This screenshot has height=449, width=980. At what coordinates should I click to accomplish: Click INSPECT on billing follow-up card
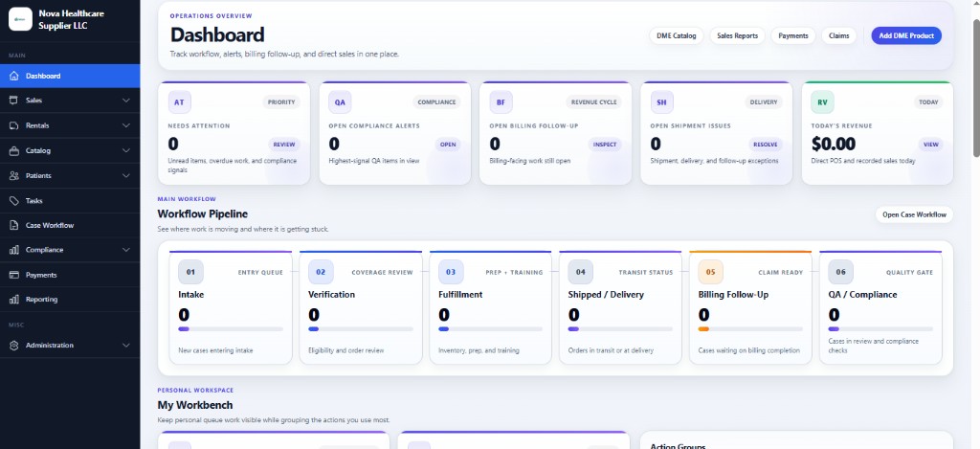pos(605,145)
